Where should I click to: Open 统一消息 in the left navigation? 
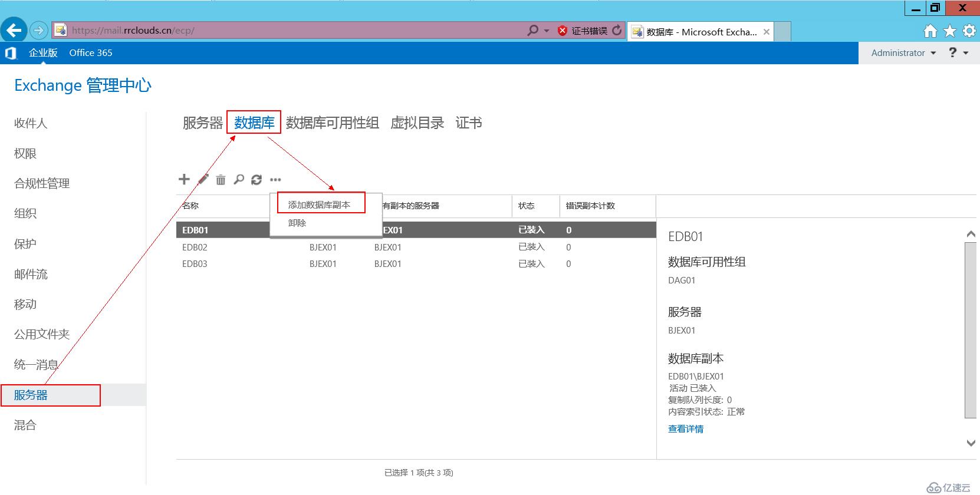point(36,365)
